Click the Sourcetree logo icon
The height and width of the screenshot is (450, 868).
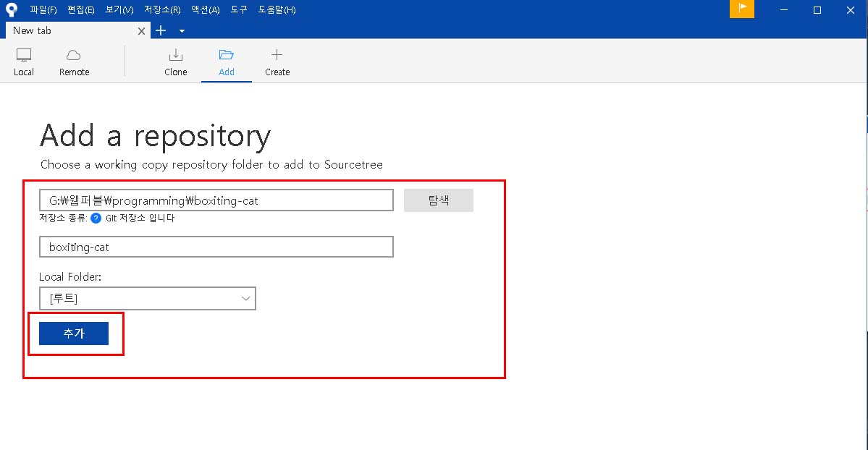point(11,9)
